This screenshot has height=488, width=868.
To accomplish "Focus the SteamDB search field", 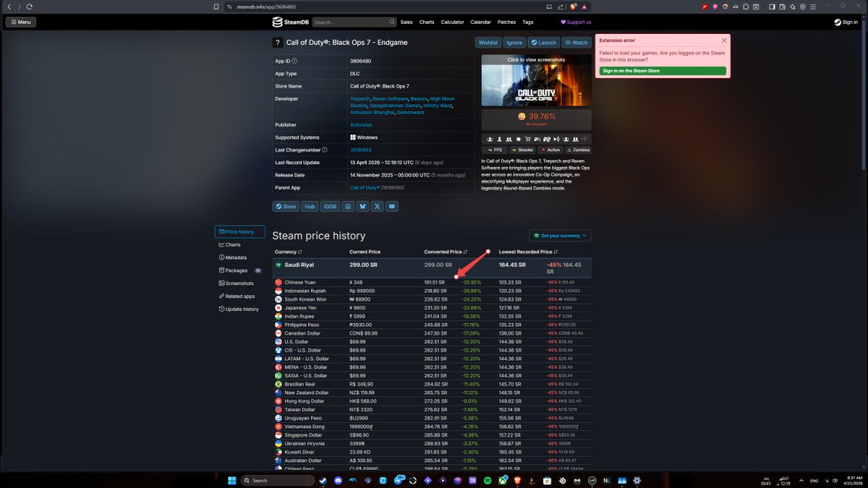I will click(354, 22).
